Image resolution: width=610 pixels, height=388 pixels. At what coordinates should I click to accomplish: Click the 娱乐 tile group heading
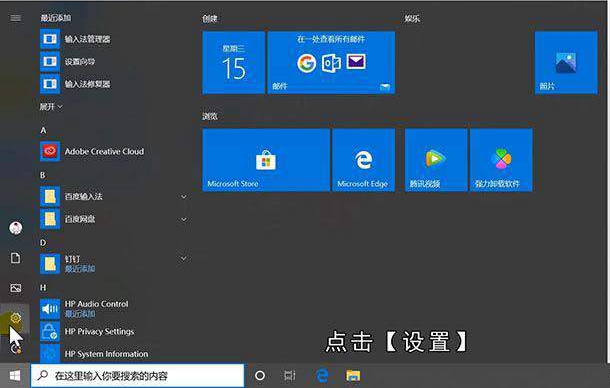tap(412, 18)
